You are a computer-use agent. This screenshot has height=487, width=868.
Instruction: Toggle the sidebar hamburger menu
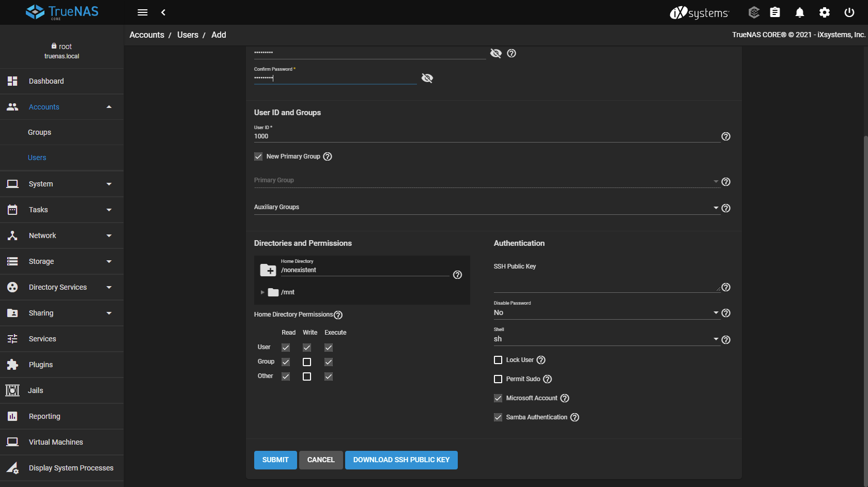click(x=143, y=12)
